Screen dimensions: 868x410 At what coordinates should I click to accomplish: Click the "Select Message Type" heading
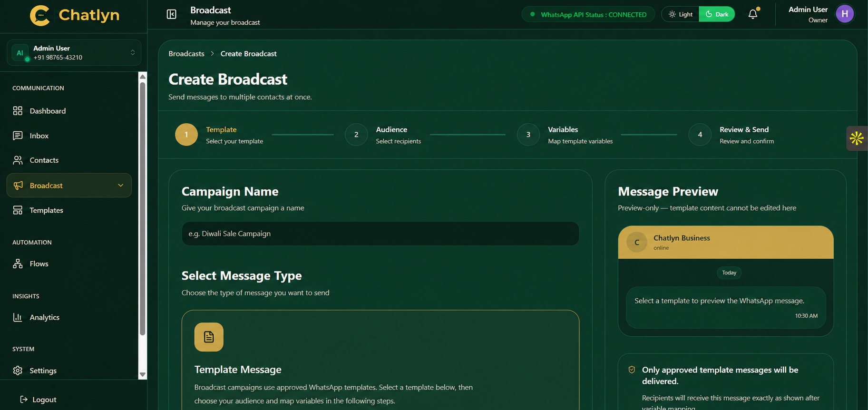click(x=242, y=276)
